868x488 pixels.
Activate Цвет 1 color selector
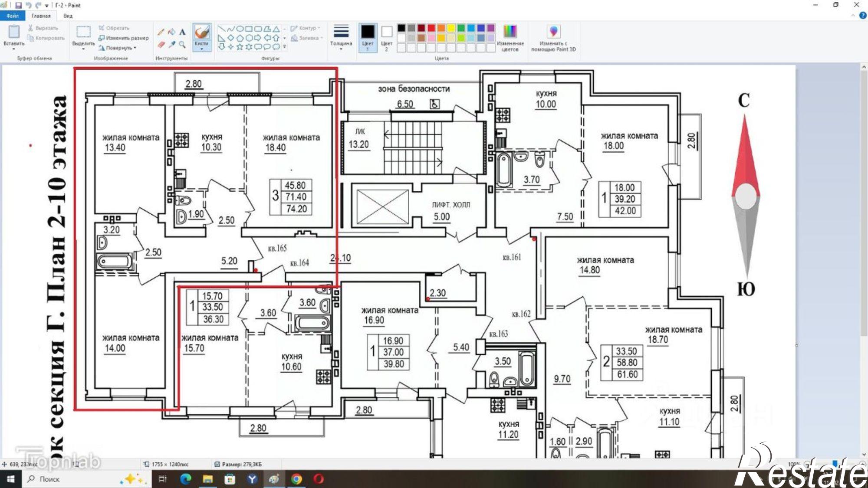click(x=368, y=37)
